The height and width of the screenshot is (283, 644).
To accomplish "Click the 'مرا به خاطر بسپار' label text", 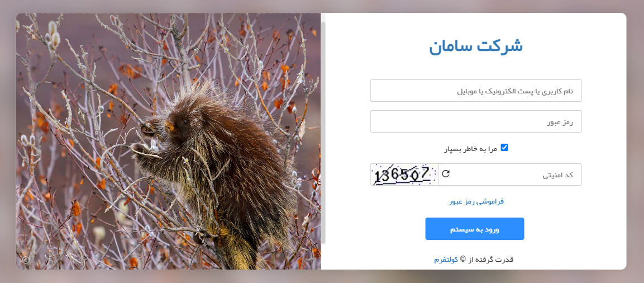I will [x=471, y=149].
